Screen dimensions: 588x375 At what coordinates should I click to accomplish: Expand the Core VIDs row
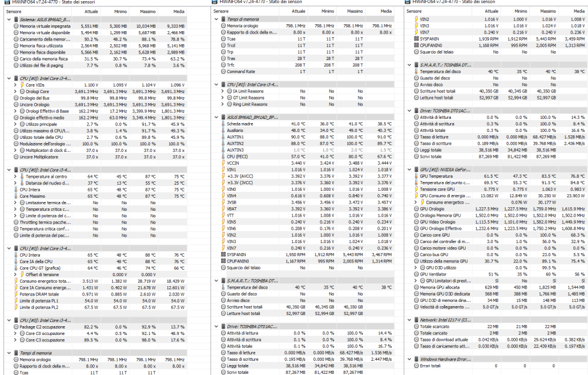[x=15, y=85]
